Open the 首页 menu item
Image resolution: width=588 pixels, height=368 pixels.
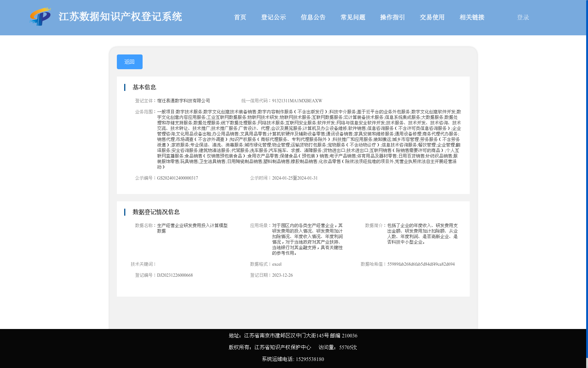coord(240,17)
